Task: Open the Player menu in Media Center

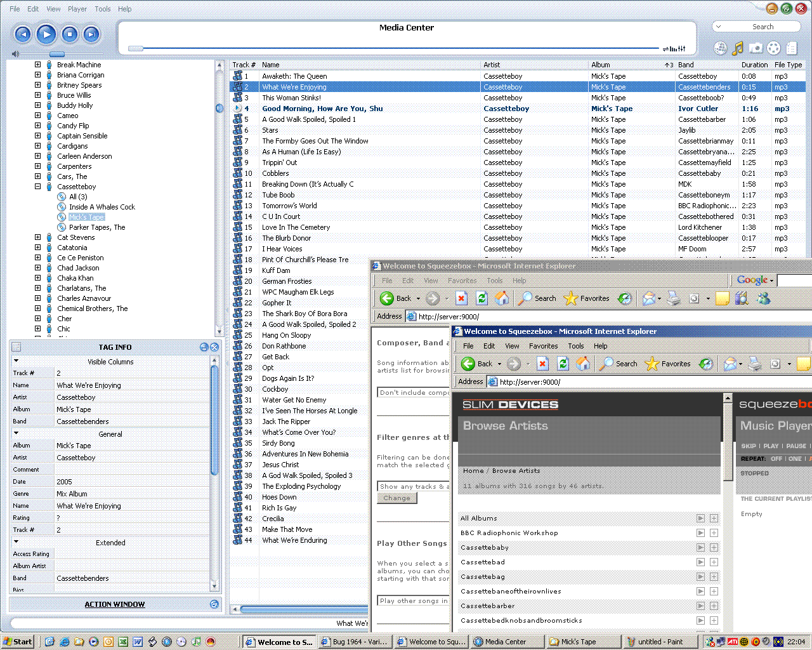Action: [77, 9]
